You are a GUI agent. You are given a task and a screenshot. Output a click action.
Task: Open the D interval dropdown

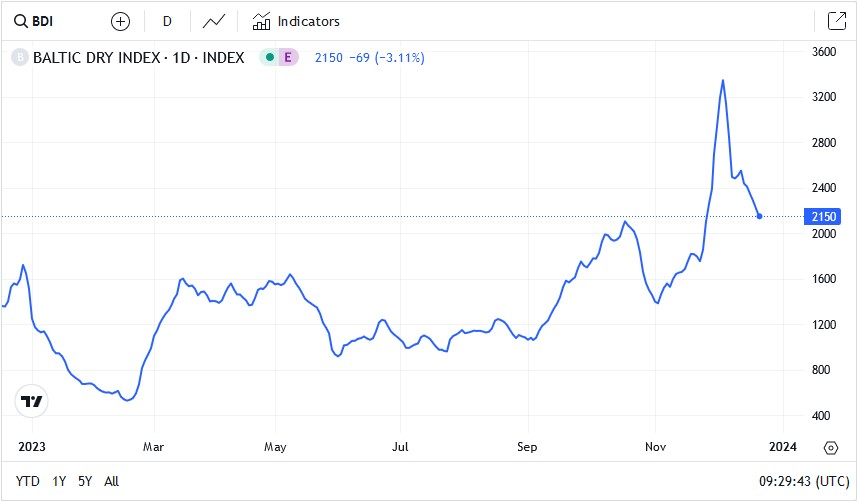click(x=167, y=21)
